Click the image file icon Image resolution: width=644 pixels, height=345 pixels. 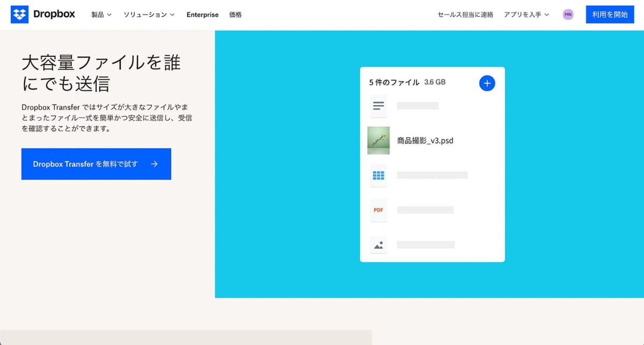[378, 245]
